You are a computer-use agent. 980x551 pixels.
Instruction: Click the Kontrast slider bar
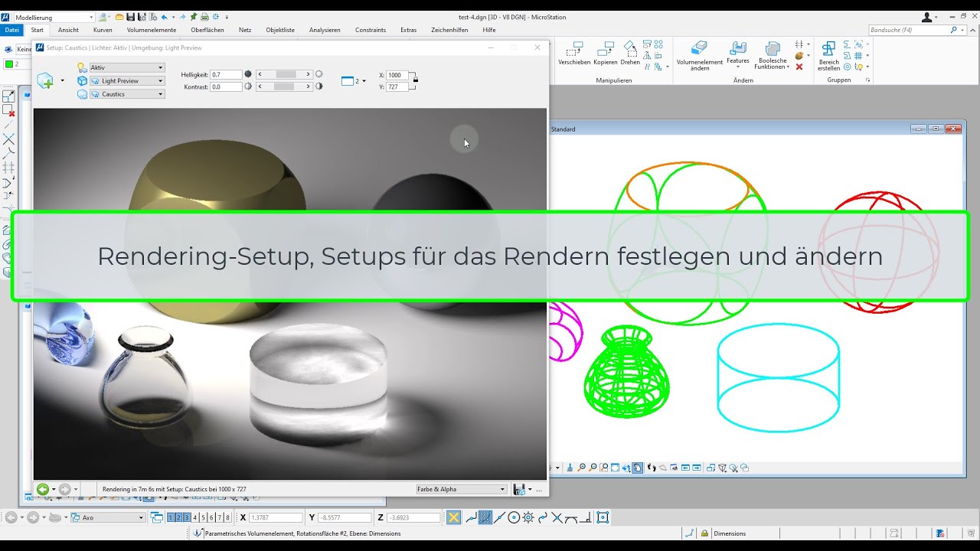pyautogui.click(x=285, y=86)
